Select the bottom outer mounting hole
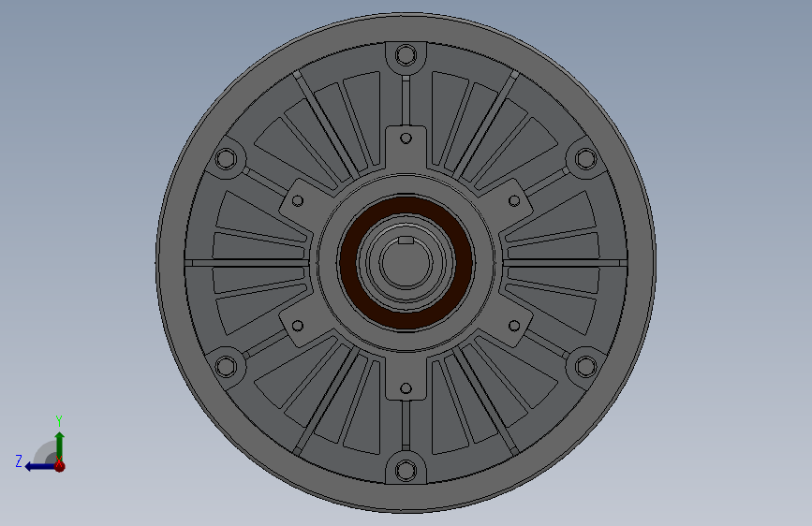 [406, 471]
